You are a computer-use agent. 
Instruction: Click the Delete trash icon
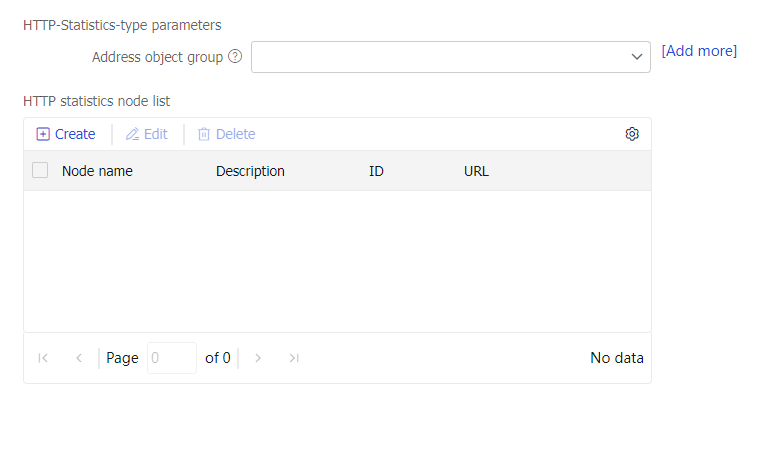pos(204,134)
